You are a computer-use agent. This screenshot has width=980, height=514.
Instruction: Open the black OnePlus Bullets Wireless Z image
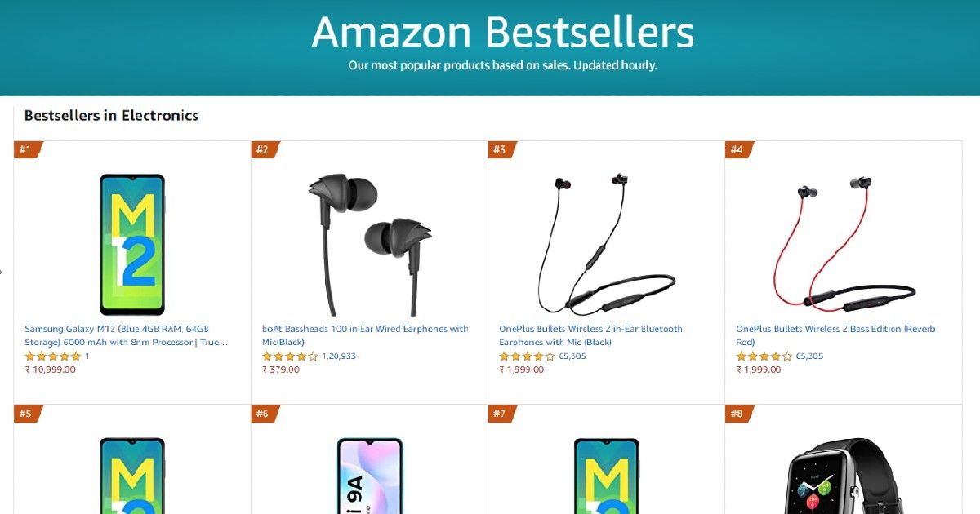pos(606,245)
